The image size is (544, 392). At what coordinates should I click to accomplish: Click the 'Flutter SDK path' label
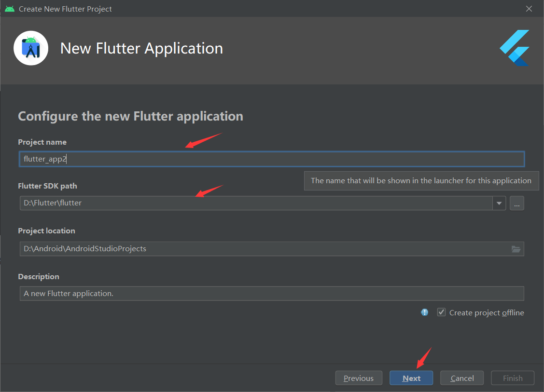click(47, 186)
